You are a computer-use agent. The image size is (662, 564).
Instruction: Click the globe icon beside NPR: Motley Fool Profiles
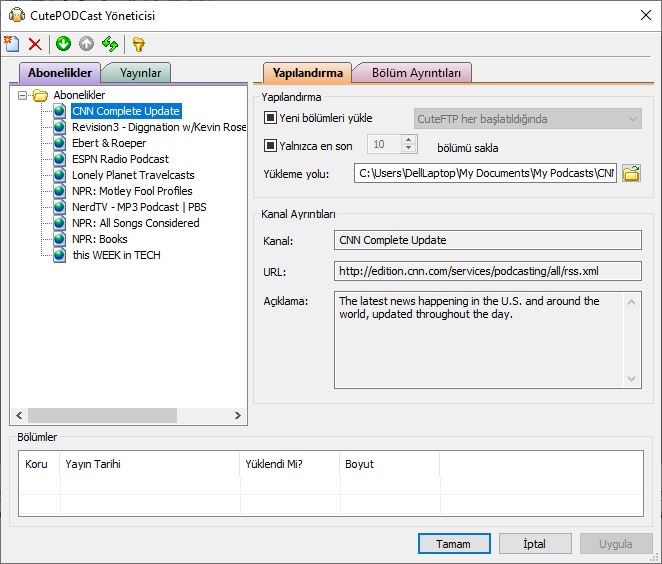(60, 191)
